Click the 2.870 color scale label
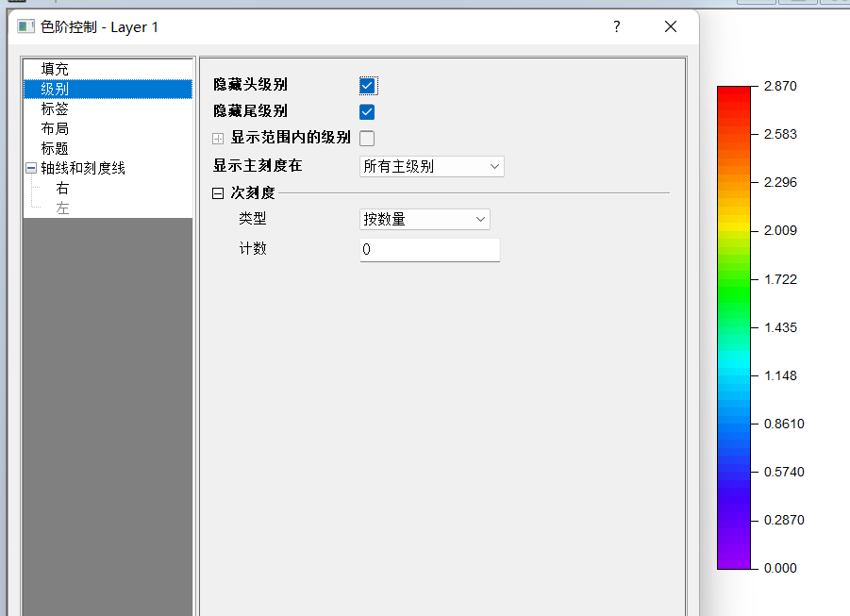Viewport: 850px width, 616px height. [x=780, y=86]
